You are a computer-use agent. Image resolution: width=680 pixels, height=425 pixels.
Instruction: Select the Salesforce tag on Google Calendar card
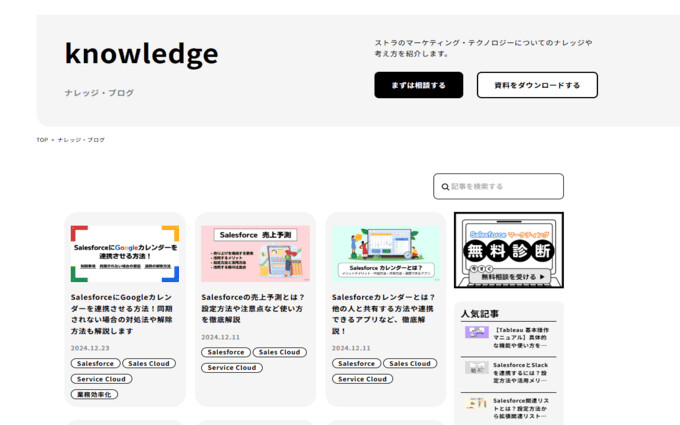(x=95, y=363)
